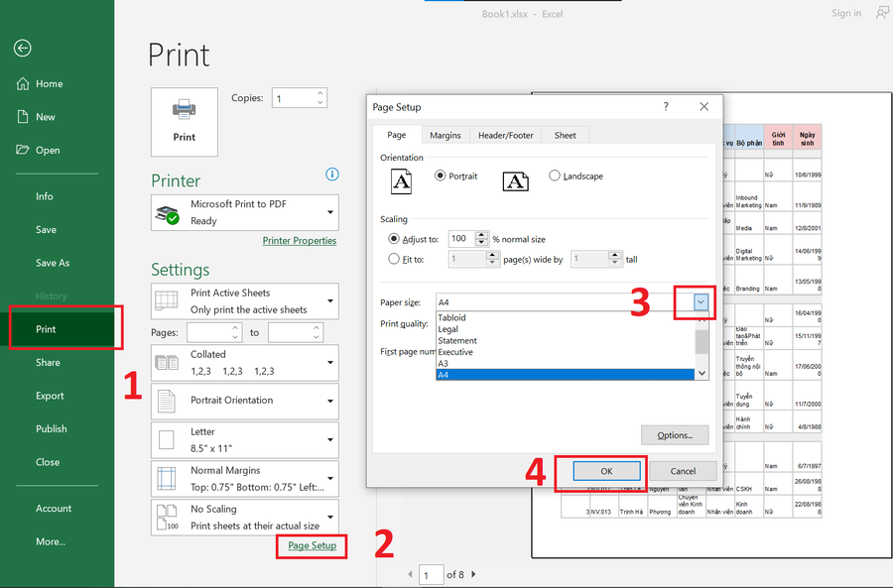893x588 pixels.
Task: Open the Info page
Action: (45, 196)
